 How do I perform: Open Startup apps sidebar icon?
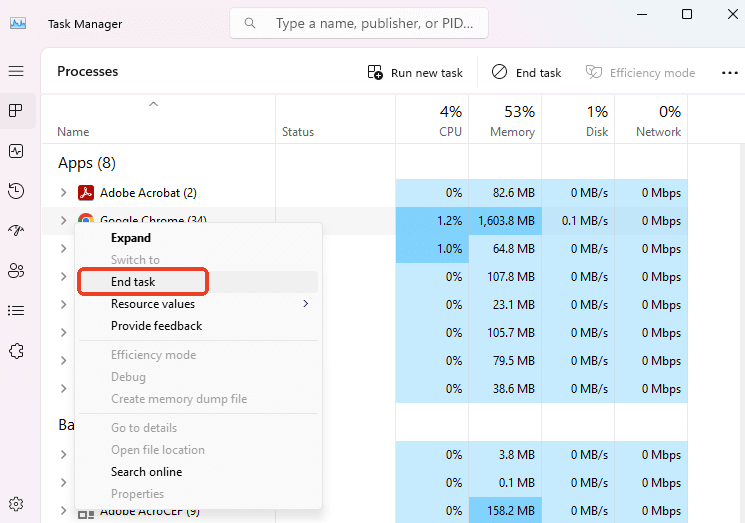tap(16, 231)
